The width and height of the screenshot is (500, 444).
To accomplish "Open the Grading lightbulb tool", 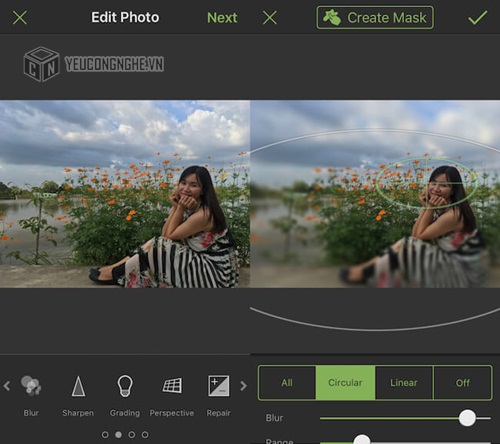I will click(125, 386).
